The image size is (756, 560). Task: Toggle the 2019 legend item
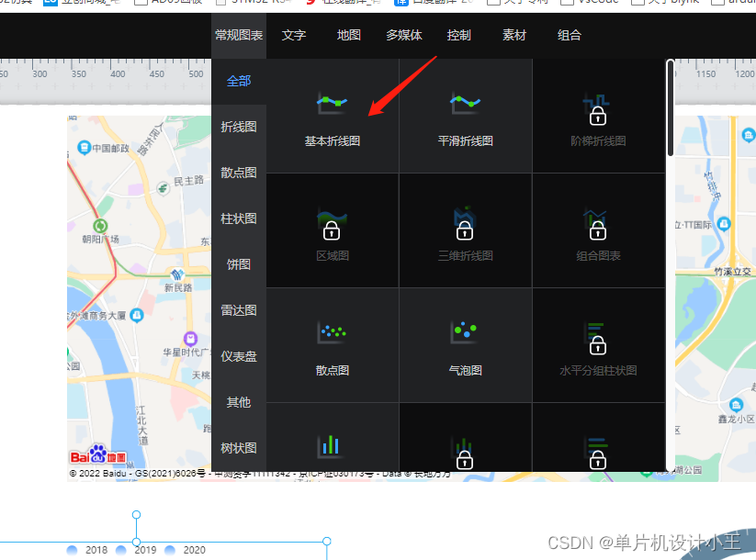click(x=137, y=550)
